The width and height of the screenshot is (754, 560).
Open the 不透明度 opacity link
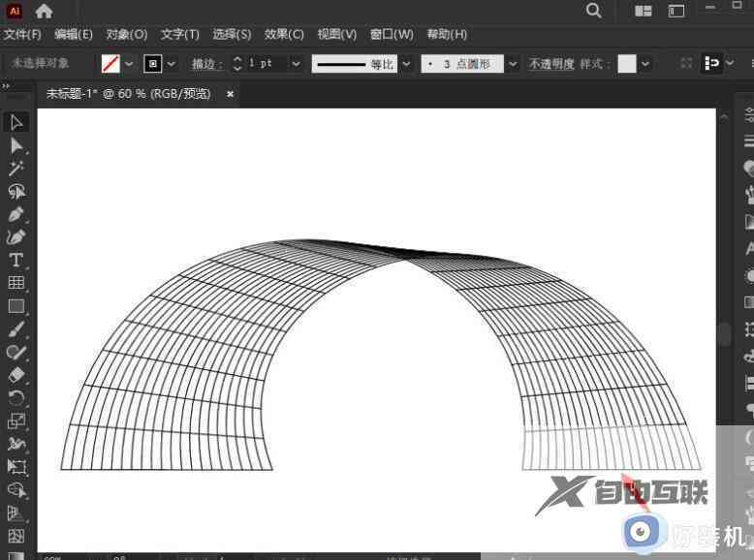(551, 63)
